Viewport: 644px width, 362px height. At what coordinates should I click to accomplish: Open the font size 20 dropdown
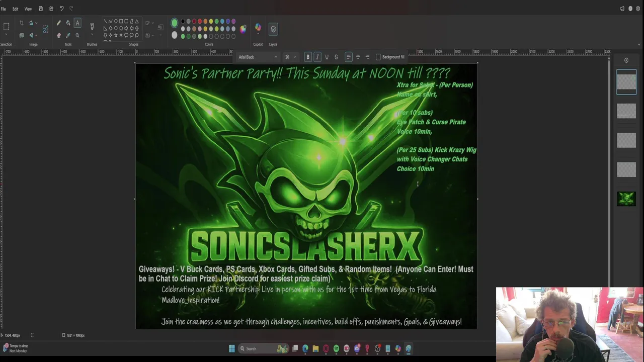tap(290, 57)
